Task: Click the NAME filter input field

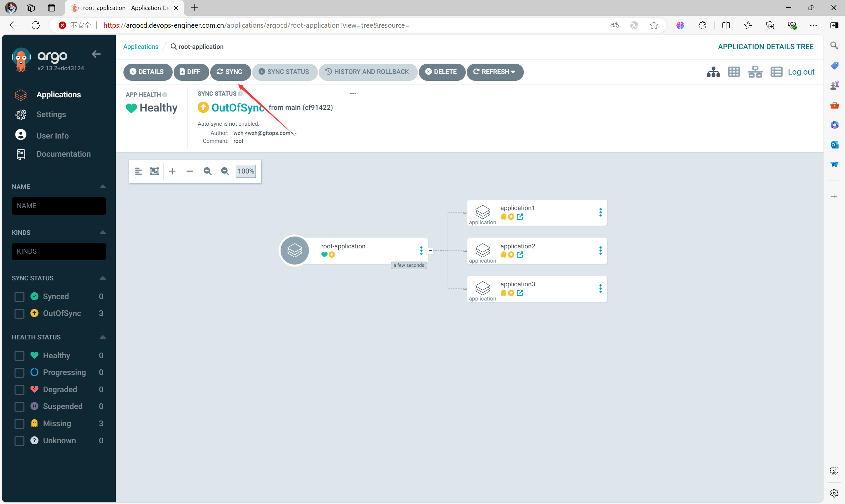Action: [59, 206]
